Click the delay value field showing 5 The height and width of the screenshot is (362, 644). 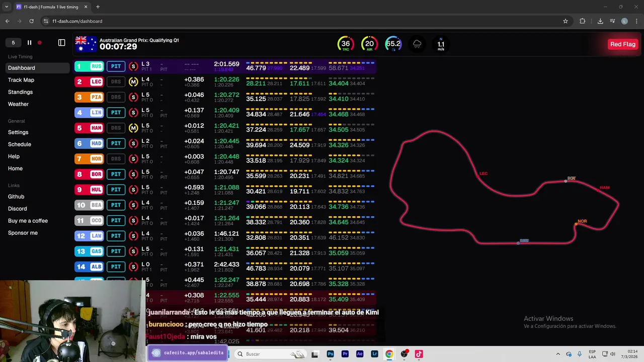click(x=13, y=43)
